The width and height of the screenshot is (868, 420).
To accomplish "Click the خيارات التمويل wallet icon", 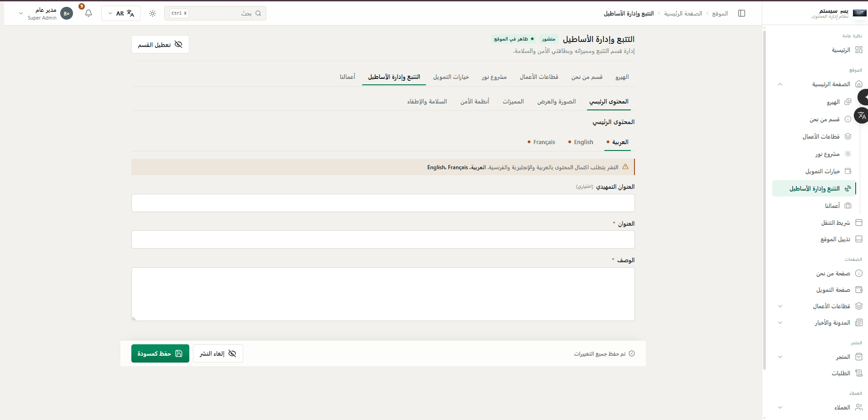I will (x=848, y=171).
